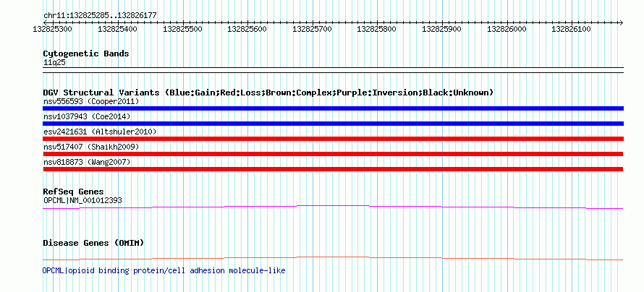Image resolution: width=644 pixels, height=292 pixels.
Task: Select the nsv517407 (Shaikh2009) label
Action: pyautogui.click(x=91, y=147)
